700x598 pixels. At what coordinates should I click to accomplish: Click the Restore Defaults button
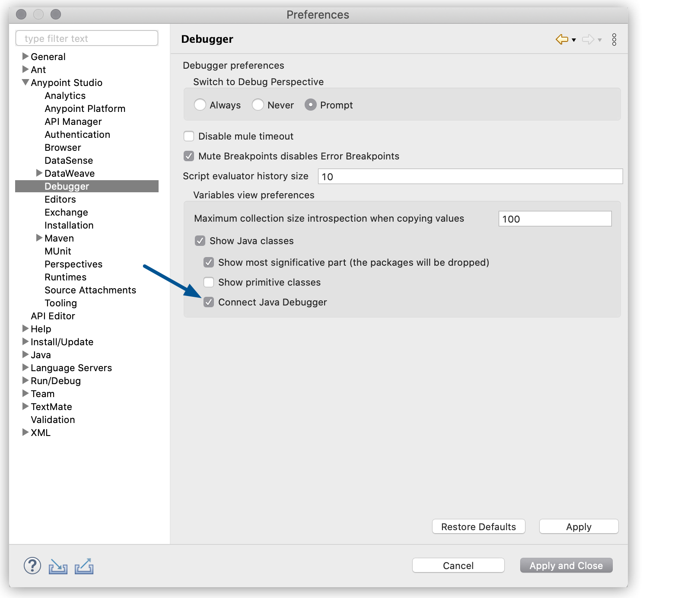(x=478, y=527)
